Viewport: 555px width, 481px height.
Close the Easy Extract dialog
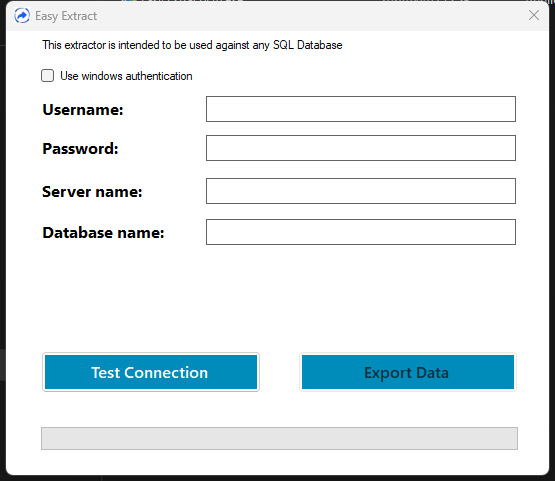click(x=534, y=15)
